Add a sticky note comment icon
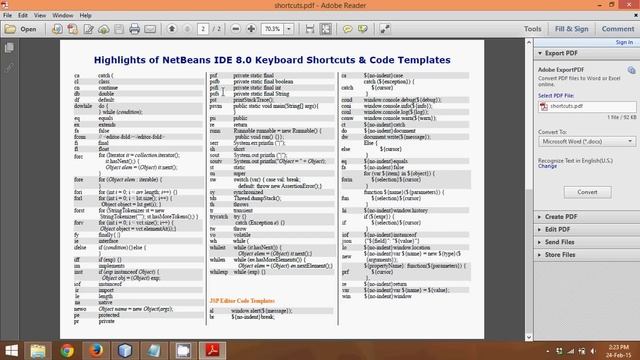Image resolution: width=640 pixels, height=360 pixels. point(347,29)
